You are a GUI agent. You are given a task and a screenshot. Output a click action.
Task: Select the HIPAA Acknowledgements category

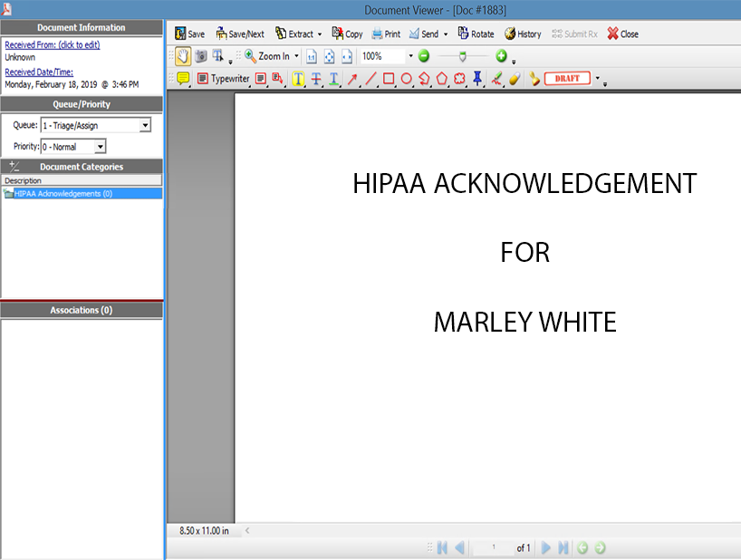63,194
